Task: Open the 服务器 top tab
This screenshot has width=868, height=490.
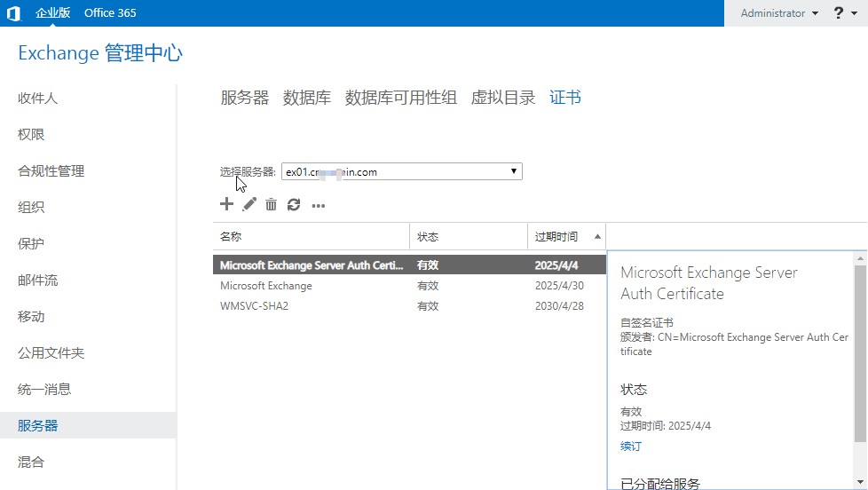Action: click(245, 98)
